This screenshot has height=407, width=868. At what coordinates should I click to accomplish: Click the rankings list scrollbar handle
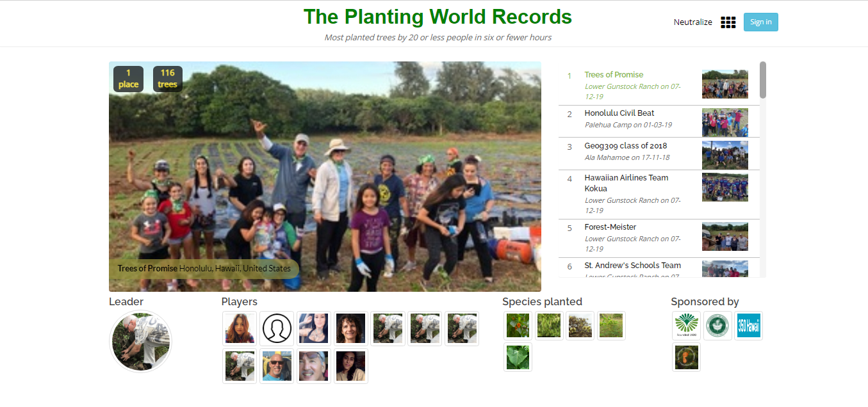(x=763, y=80)
